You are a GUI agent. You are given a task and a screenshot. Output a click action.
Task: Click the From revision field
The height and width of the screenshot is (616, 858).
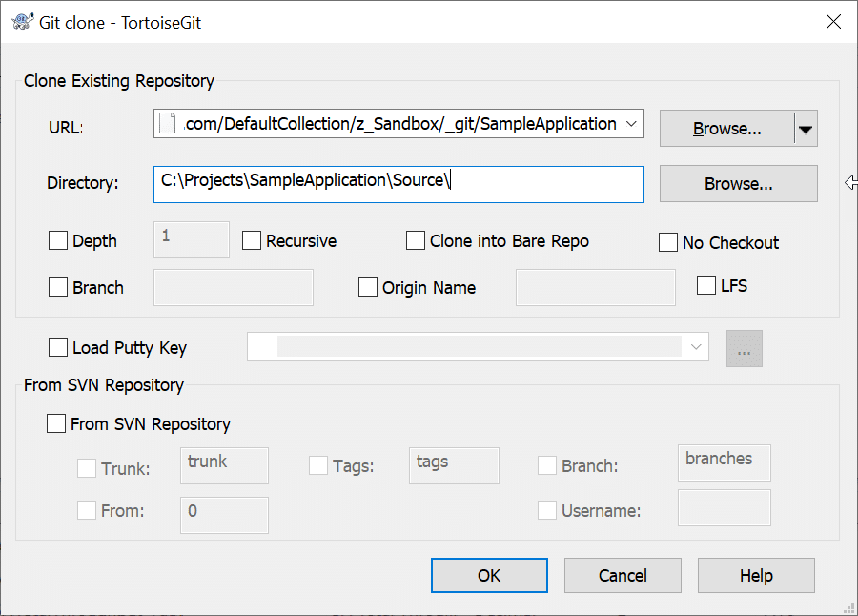tap(224, 515)
